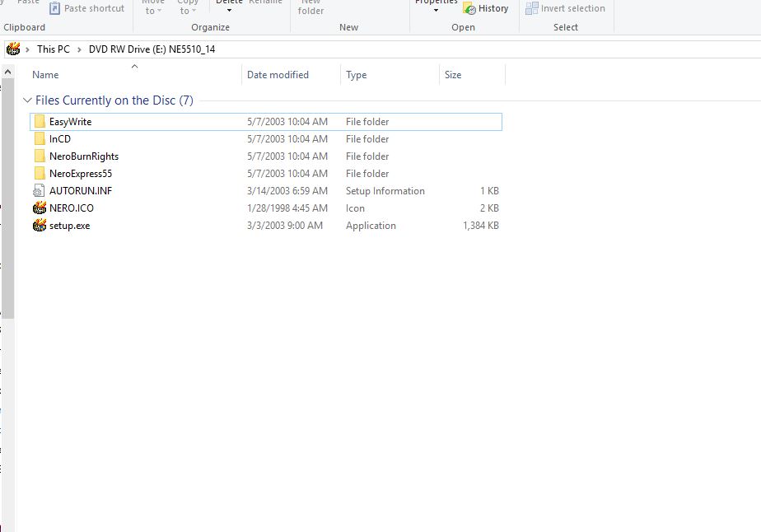
Task: Collapse the Files Currently on the Disc group
Action: pyautogui.click(x=28, y=100)
